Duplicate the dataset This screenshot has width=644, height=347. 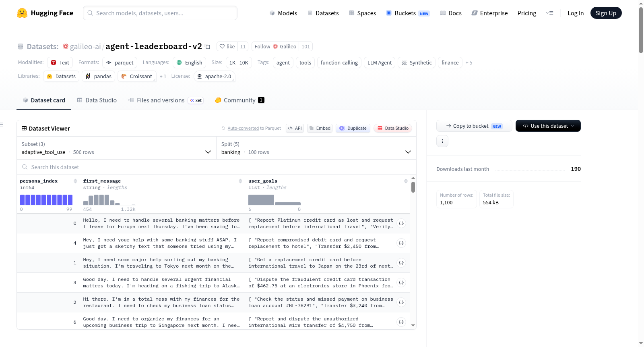click(353, 128)
